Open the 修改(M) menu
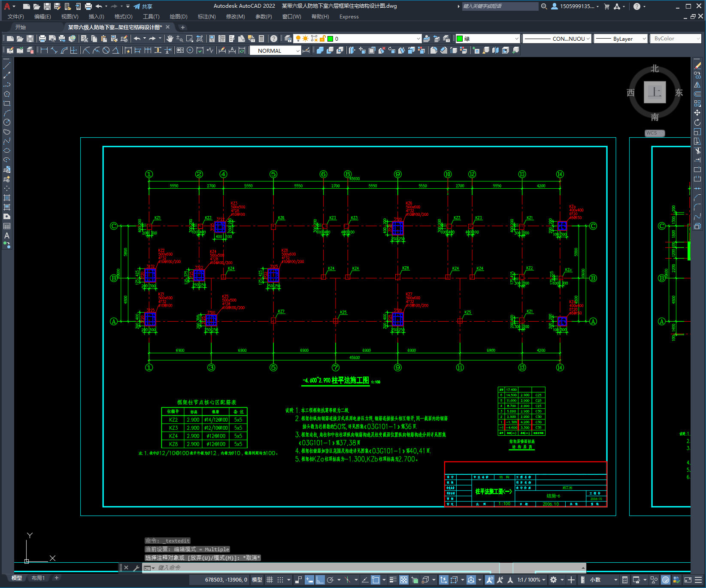This screenshot has height=588, width=706. (x=235, y=17)
